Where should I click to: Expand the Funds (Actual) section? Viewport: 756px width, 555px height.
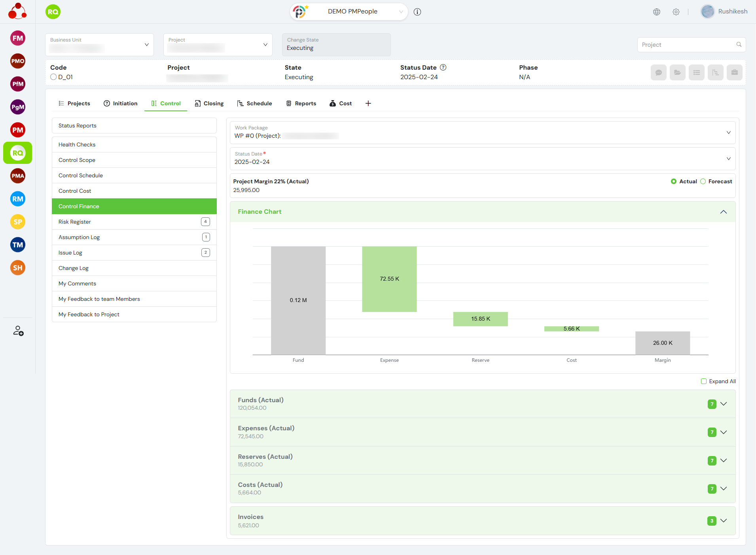coord(724,404)
